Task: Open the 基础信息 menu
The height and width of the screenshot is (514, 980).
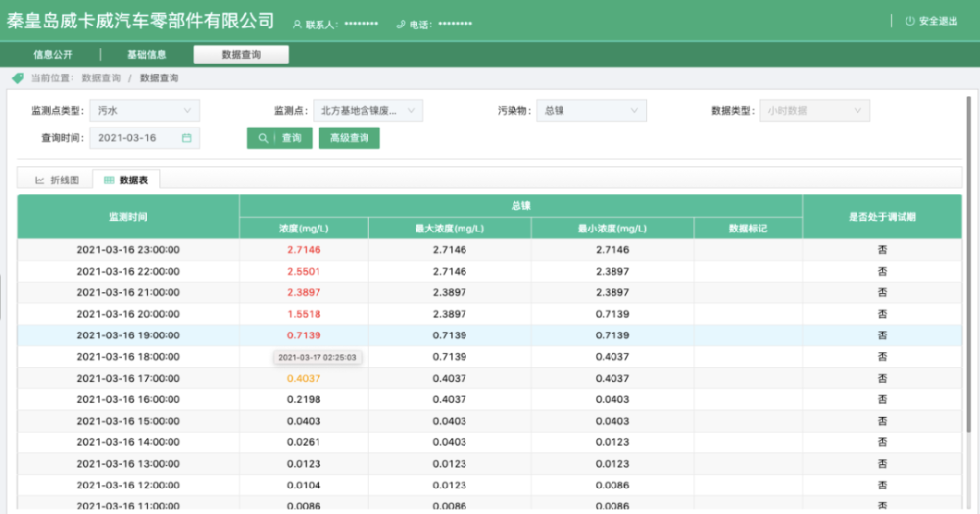Action: 146,55
